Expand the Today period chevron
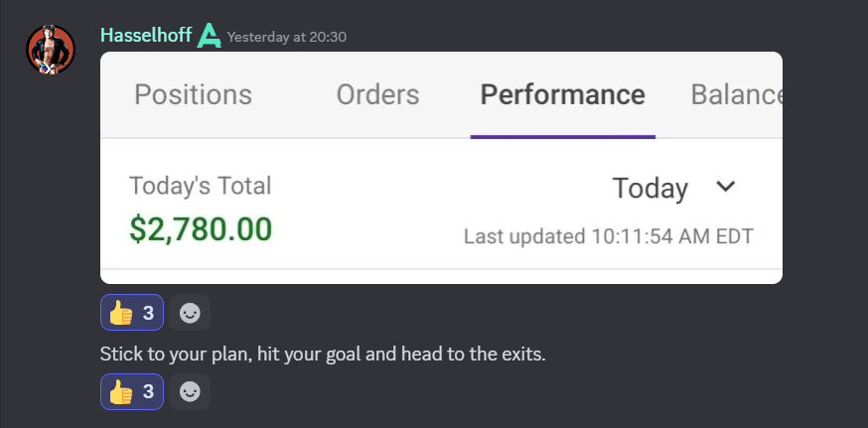 725,187
